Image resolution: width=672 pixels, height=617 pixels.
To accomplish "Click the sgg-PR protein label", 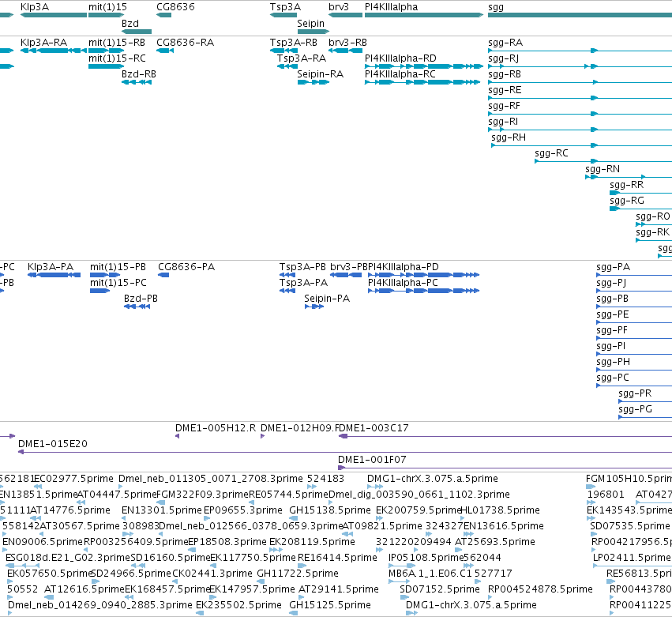I will pyautogui.click(x=635, y=393).
